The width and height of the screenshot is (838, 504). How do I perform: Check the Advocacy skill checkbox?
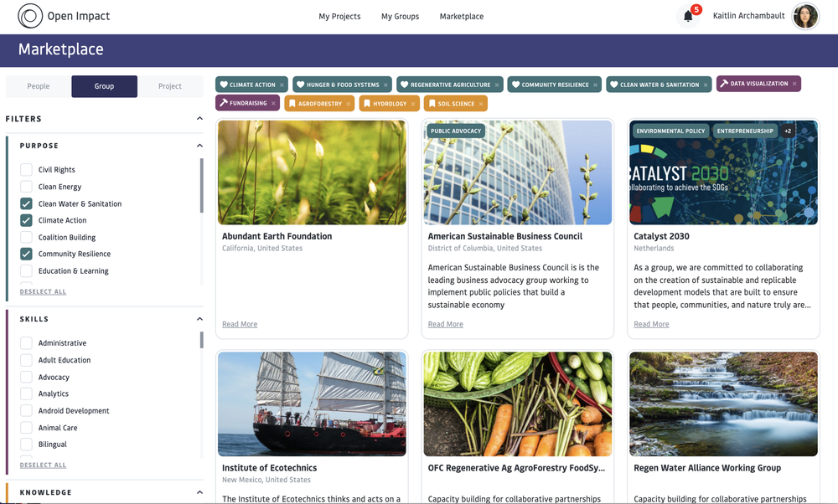(x=26, y=377)
